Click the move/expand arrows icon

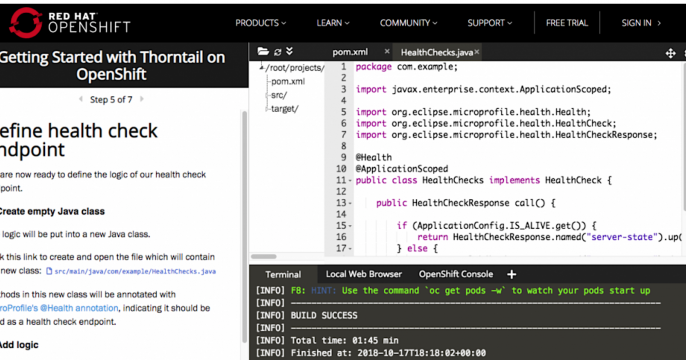(x=670, y=53)
